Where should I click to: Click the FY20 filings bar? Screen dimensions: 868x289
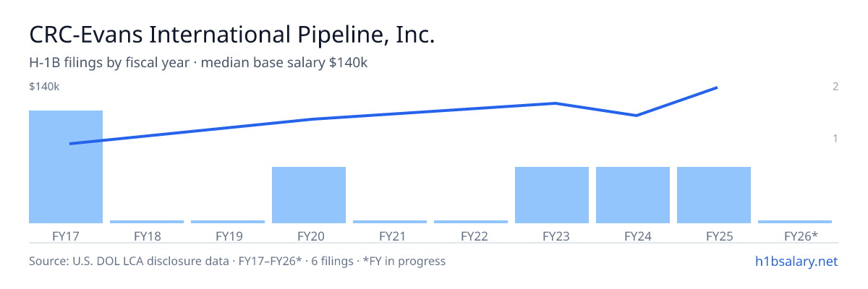click(x=309, y=195)
